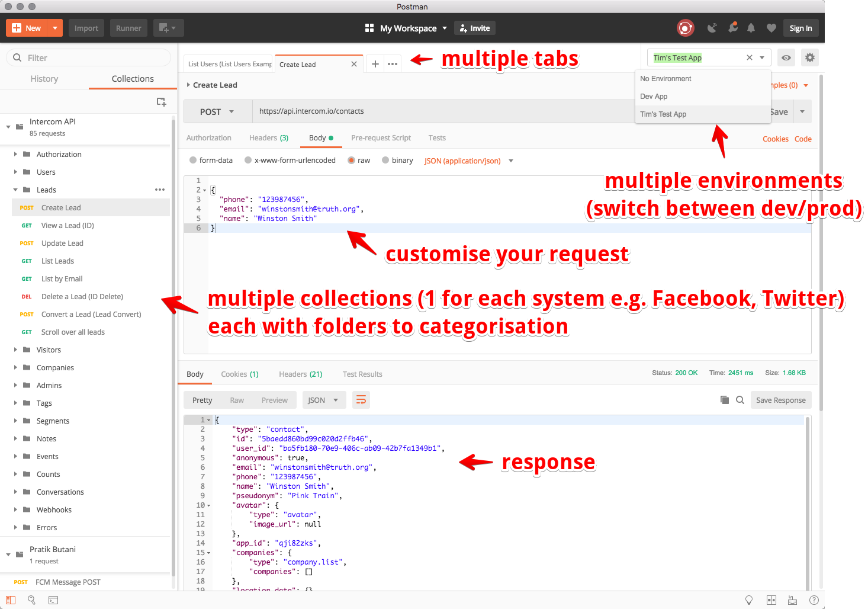
Task: Open the Postman console icon in status bar
Action: point(53,600)
